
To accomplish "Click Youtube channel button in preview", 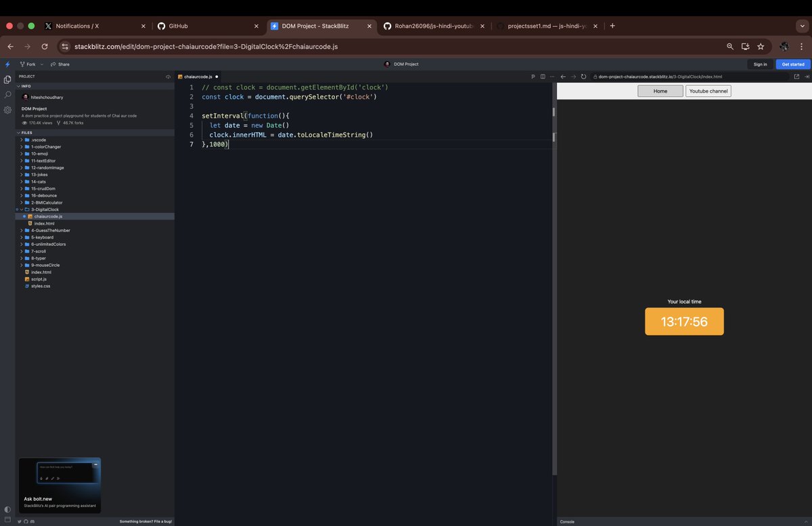I will [x=708, y=91].
